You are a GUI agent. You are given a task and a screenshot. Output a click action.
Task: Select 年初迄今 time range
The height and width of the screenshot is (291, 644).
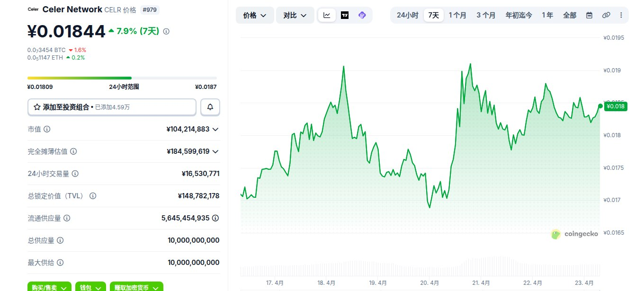tap(519, 15)
